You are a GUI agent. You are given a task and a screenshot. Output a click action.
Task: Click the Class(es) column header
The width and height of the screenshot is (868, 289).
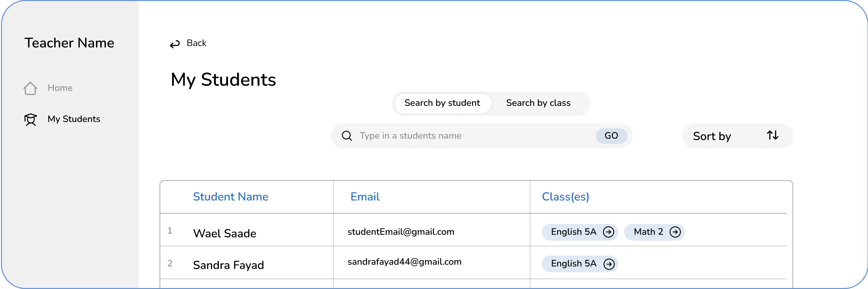(x=565, y=197)
